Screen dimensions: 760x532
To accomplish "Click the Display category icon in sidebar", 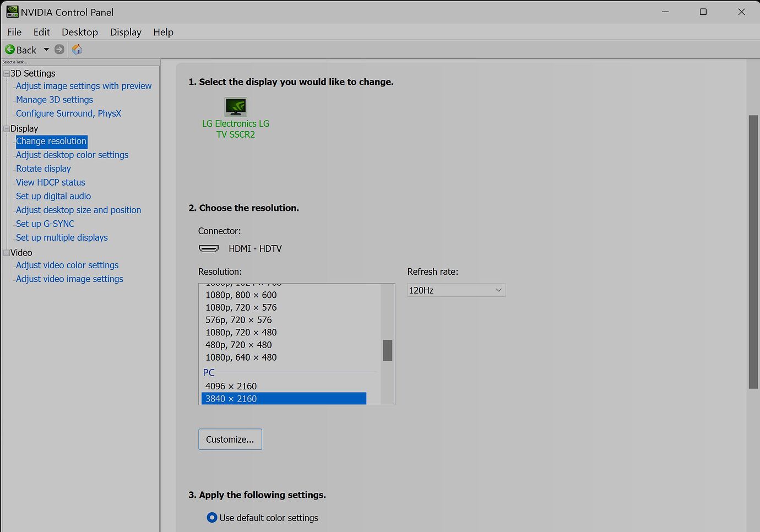I will (6, 128).
